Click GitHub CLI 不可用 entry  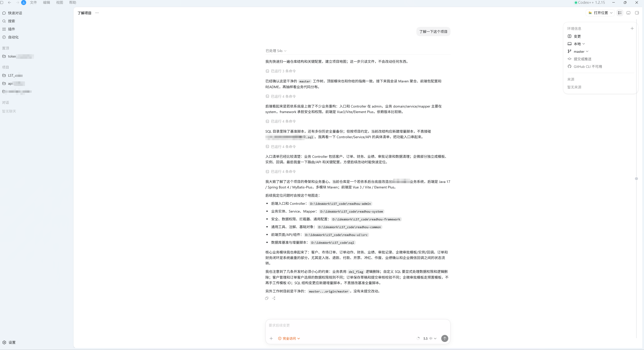tap(585, 67)
